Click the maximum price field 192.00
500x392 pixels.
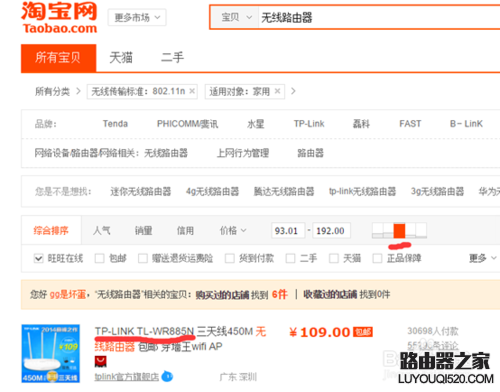tap(331, 231)
